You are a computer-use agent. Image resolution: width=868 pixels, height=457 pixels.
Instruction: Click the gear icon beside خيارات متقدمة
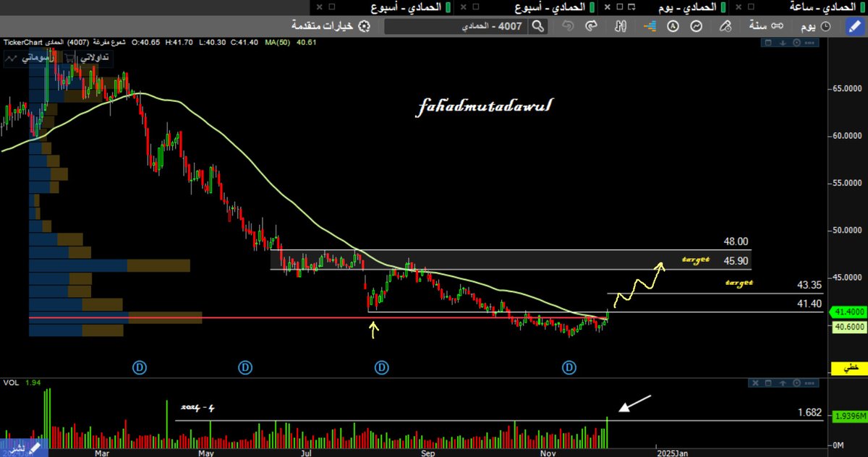(x=364, y=26)
